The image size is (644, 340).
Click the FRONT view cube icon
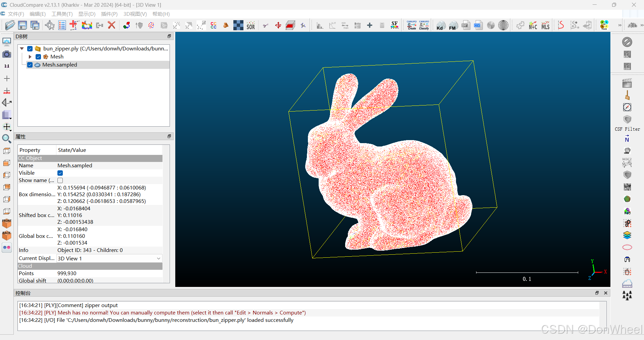click(x=7, y=223)
